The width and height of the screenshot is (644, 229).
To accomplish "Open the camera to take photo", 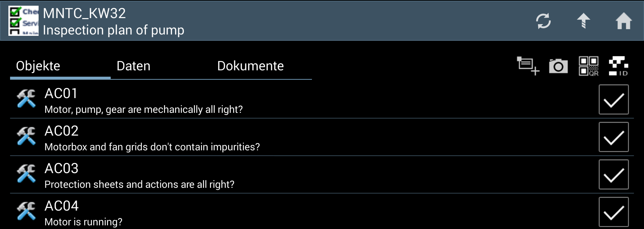I will [x=558, y=66].
